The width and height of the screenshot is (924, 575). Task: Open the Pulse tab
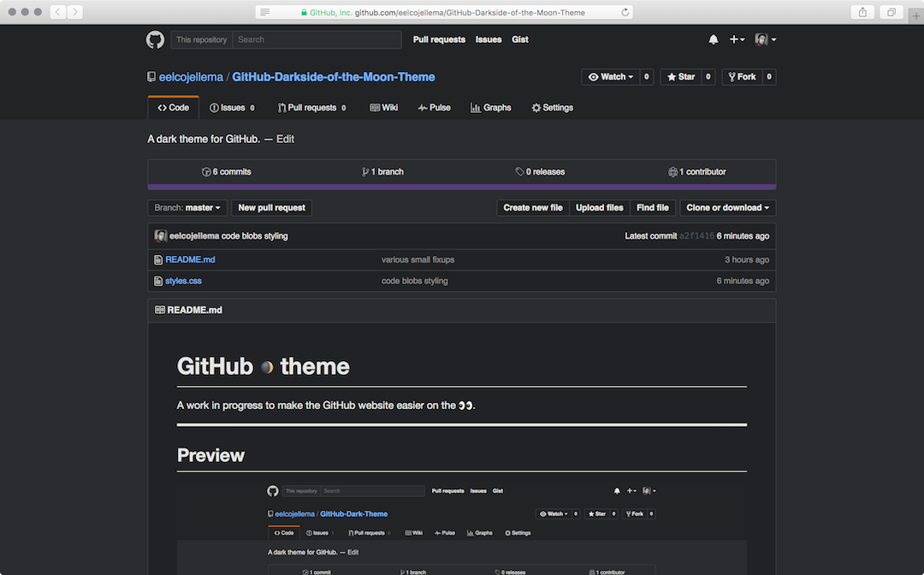click(x=435, y=108)
